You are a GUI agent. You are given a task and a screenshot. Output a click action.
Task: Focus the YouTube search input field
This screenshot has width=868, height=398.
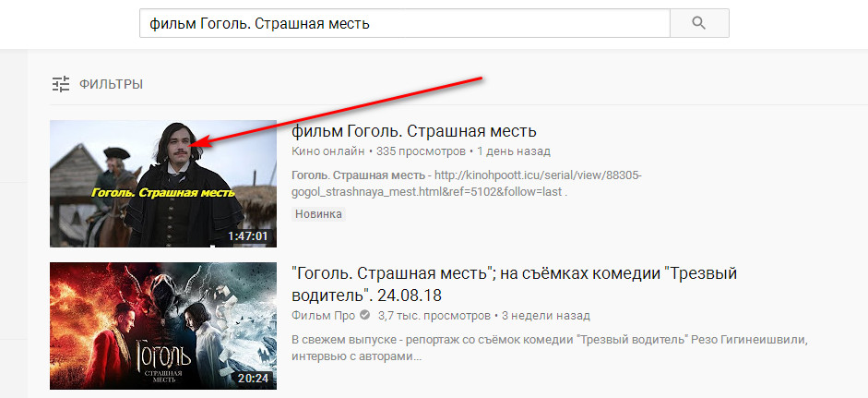405,23
